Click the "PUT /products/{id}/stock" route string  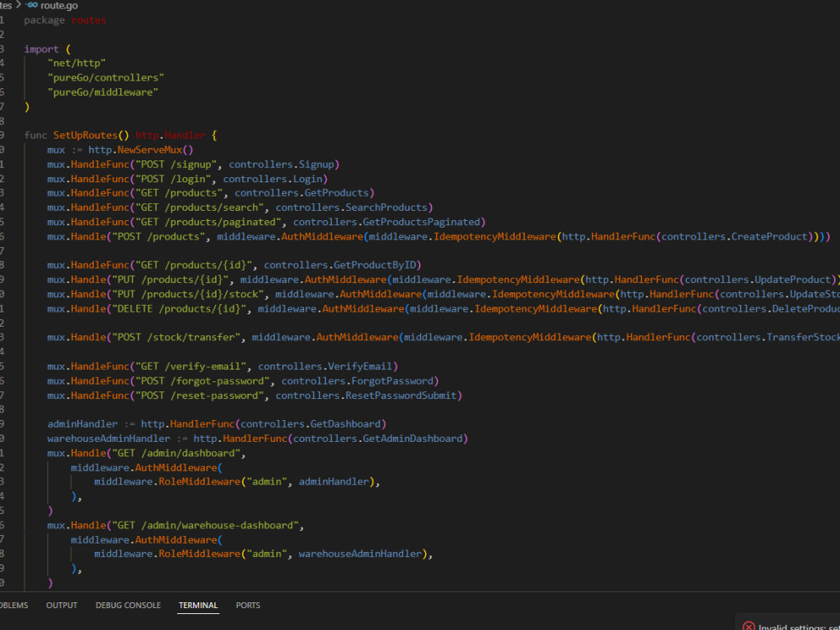[x=187, y=294]
